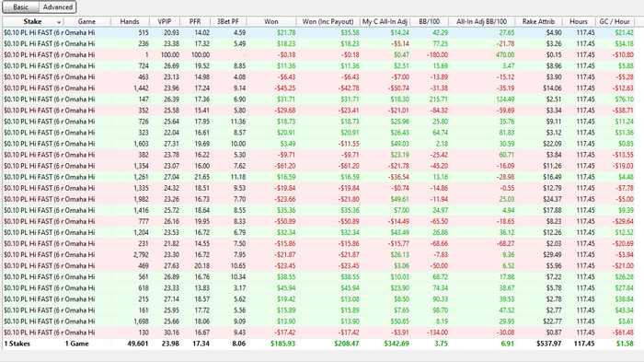Click the total Won value $185.93
The width and height of the screenshot is (644, 362).
click(283, 344)
